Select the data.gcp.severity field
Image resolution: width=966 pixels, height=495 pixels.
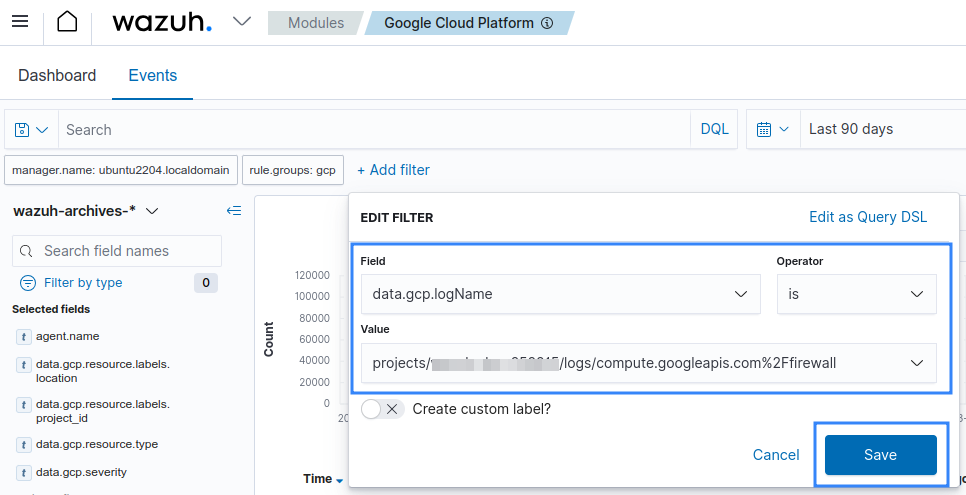tap(81, 473)
